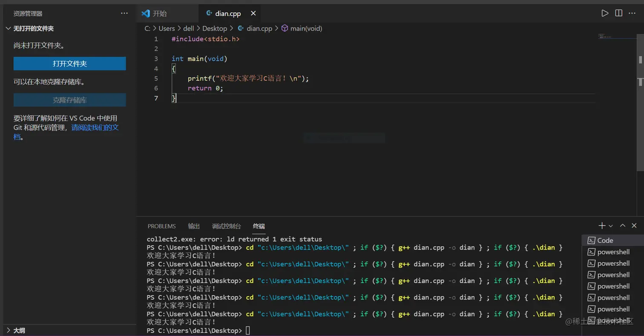The image size is (644, 336).
Task: Maximize the terminal panel with caret icon
Action: coord(623,225)
